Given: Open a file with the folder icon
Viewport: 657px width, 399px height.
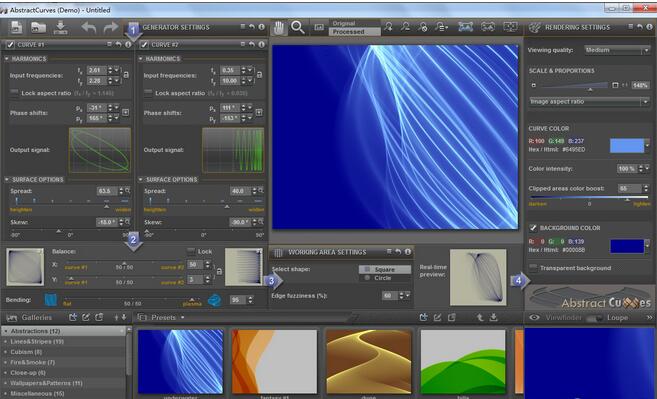Looking at the screenshot, I should tap(39, 28).
